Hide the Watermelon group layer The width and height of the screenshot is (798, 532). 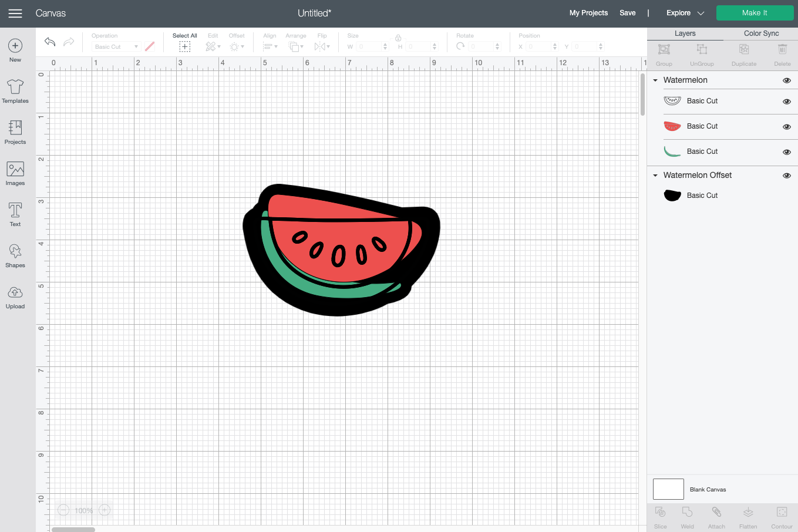click(787, 80)
